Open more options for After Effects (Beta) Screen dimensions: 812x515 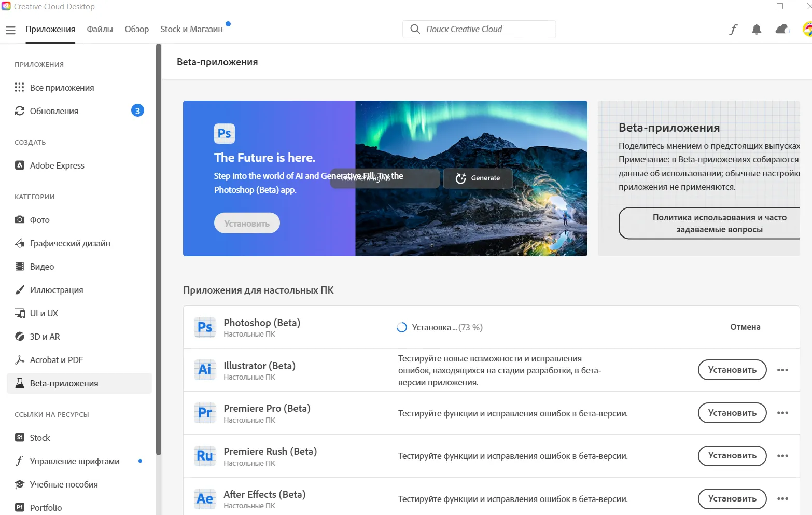pos(782,499)
